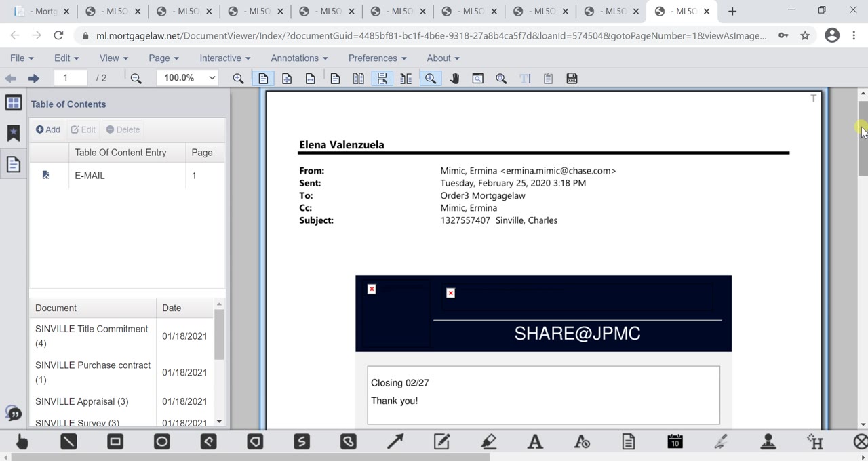Image resolution: width=868 pixels, height=461 pixels.
Task: Click the zoom in magnifier icon
Action: [x=238, y=79]
